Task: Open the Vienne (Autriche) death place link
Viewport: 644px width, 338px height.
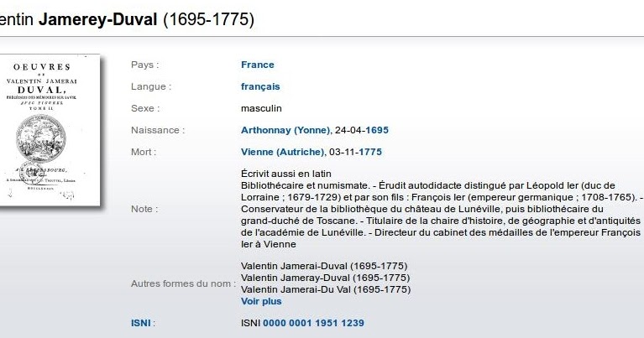Action: [x=283, y=152]
